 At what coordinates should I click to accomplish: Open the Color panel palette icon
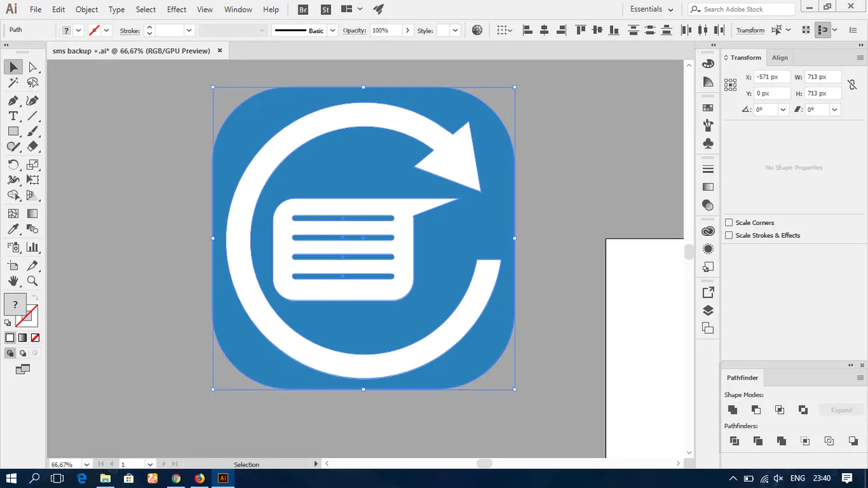708,64
